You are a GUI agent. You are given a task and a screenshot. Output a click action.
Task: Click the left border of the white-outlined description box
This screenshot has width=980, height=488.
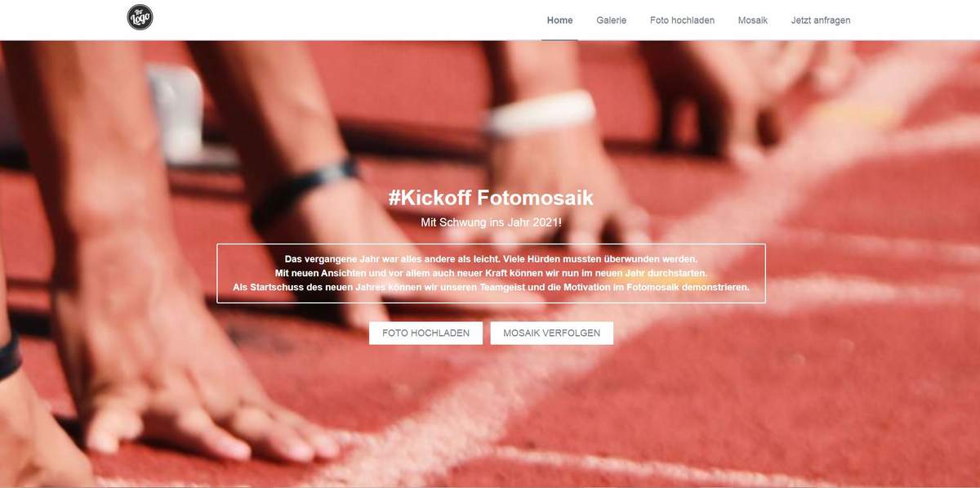coord(217,273)
